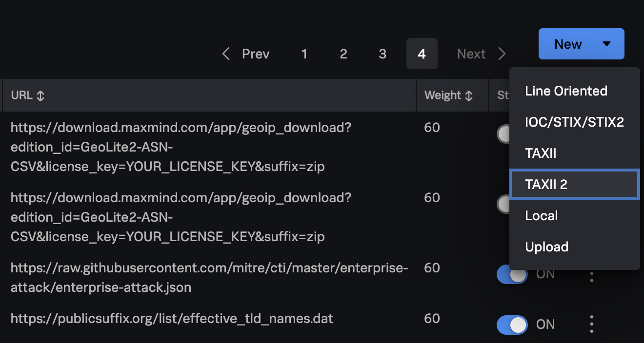Click the Weight column sort arrows
Screen dimensions: 644x343
tap(469, 95)
